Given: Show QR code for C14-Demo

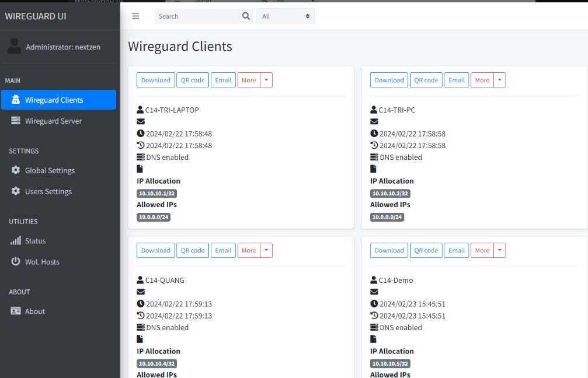Looking at the screenshot, I should (x=426, y=250).
